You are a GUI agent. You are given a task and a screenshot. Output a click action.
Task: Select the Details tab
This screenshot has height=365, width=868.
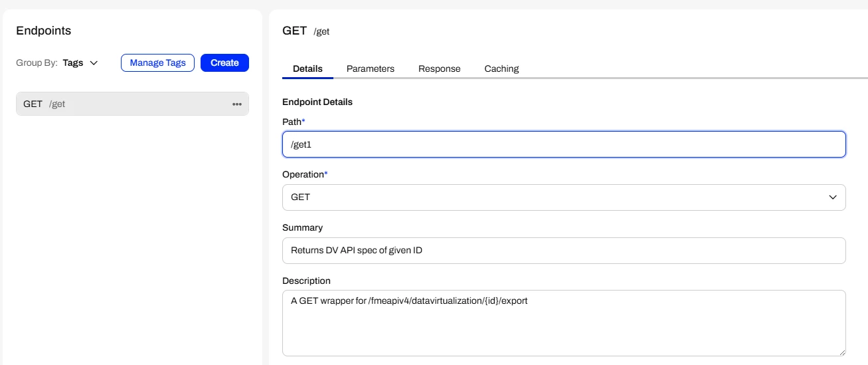pyautogui.click(x=307, y=68)
